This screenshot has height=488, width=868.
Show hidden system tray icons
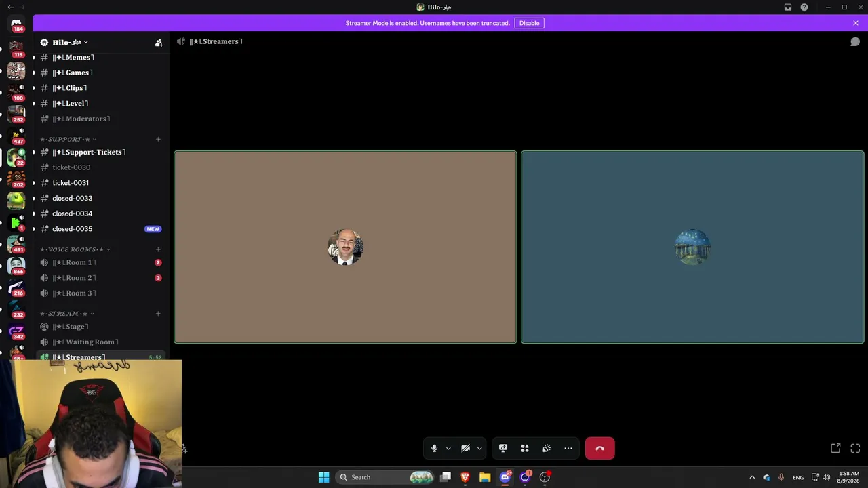tap(751, 477)
